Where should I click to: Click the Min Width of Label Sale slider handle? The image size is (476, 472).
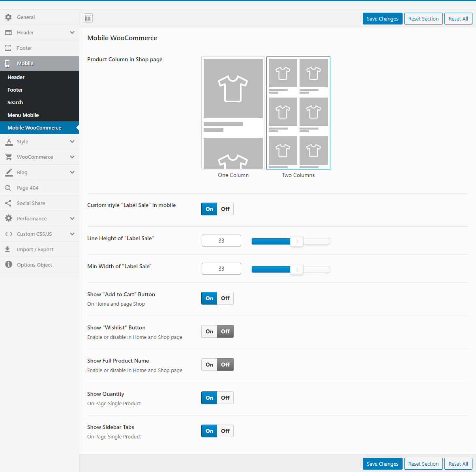click(x=296, y=269)
